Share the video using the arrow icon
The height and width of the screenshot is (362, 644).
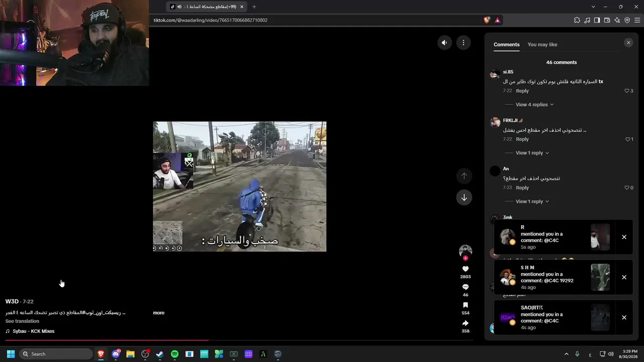click(x=465, y=323)
